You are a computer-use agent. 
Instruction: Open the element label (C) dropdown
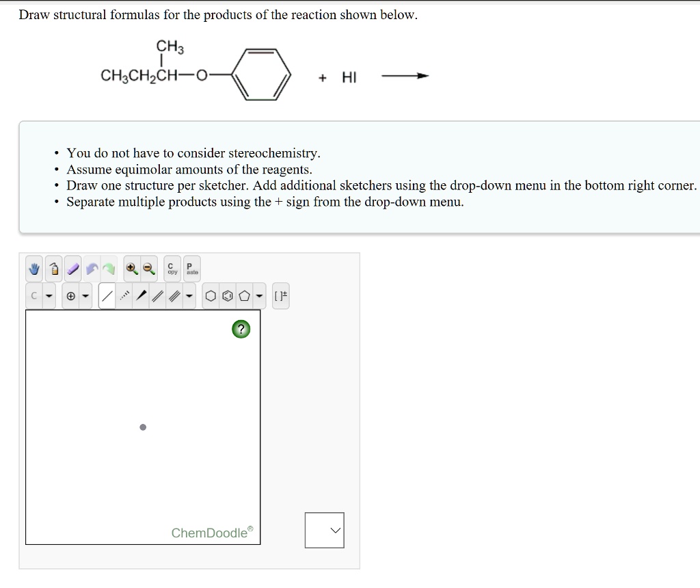point(49,295)
